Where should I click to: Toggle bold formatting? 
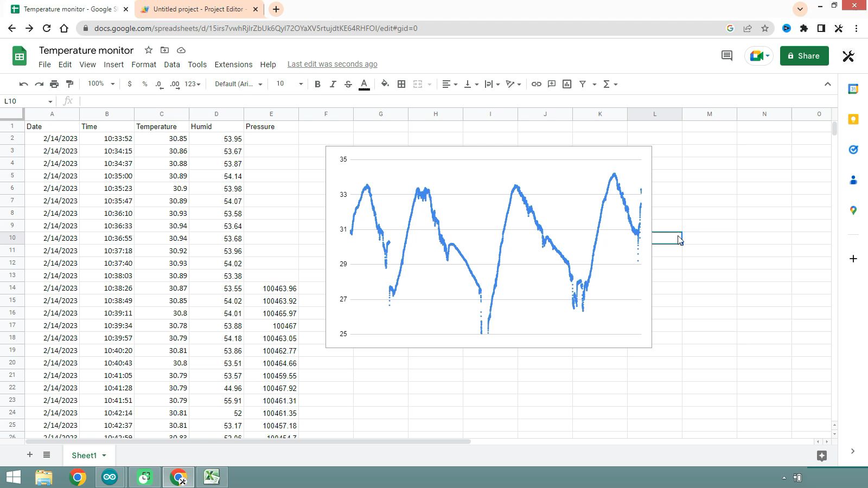click(x=317, y=84)
